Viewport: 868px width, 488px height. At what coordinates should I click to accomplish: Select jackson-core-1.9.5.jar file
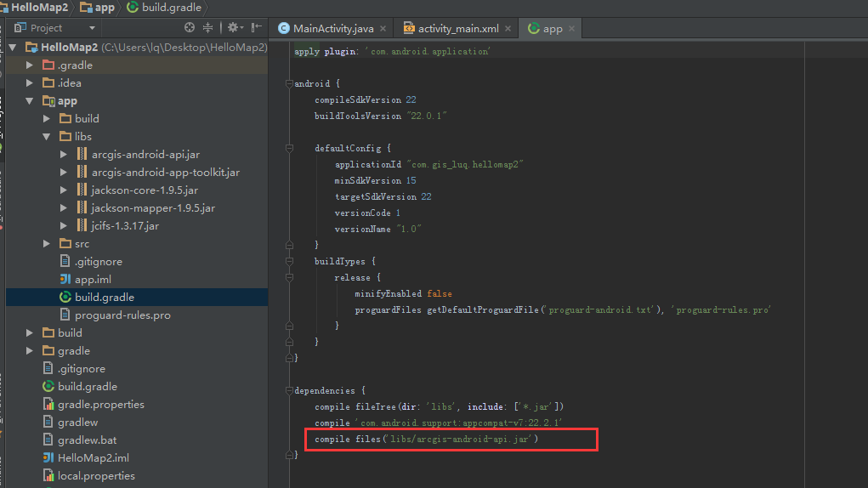pyautogui.click(x=145, y=190)
